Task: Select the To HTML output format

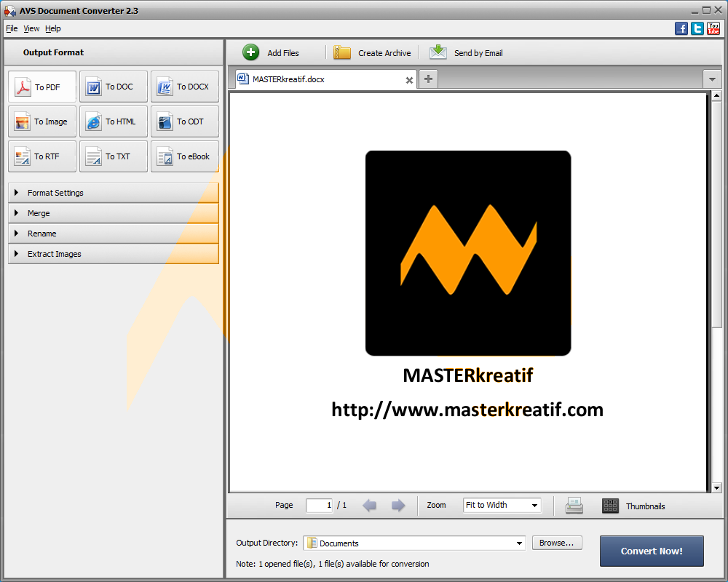Action: [x=114, y=121]
